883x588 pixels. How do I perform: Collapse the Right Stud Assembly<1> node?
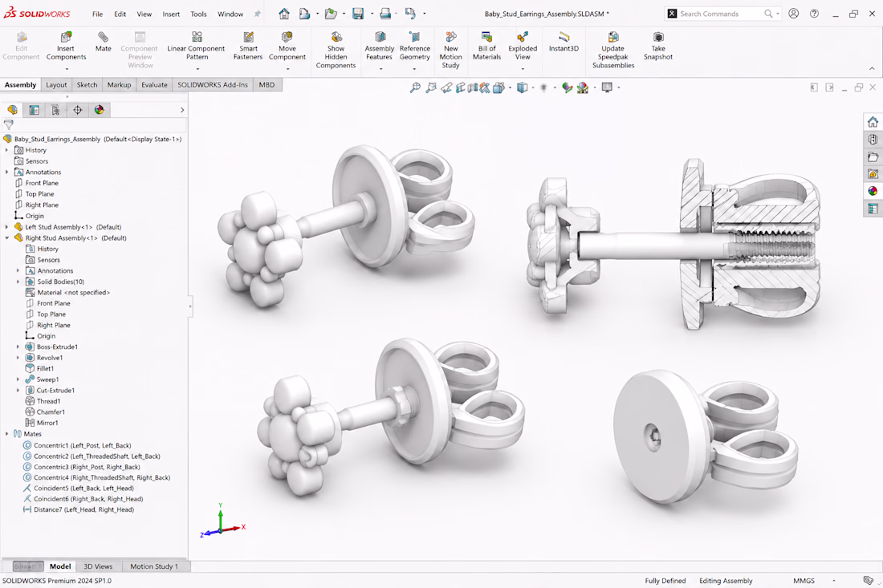6,238
